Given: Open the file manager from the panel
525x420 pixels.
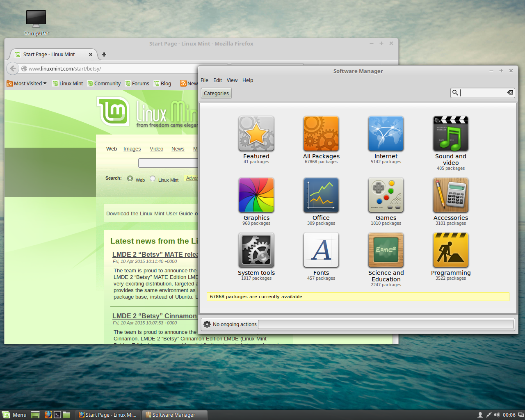Looking at the screenshot, I should click(66, 415).
